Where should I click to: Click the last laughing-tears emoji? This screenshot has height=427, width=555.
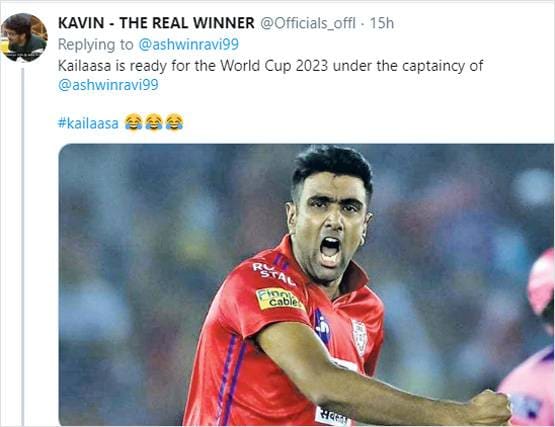[174, 122]
